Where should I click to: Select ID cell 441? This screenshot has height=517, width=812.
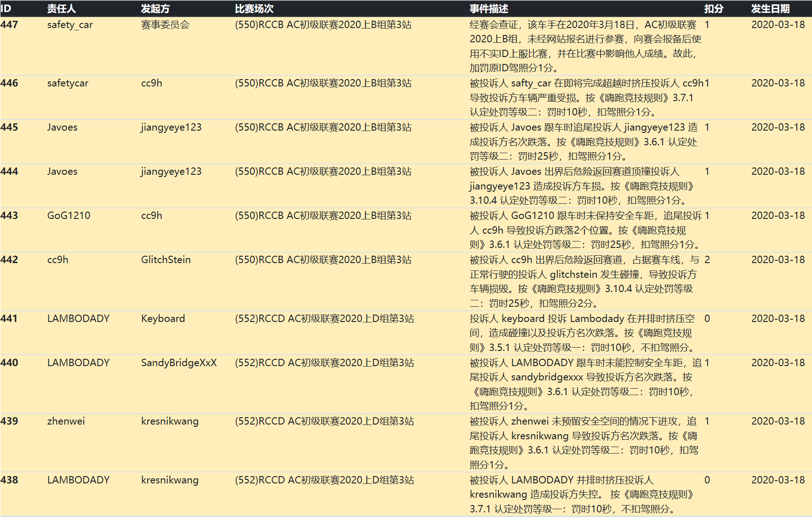pyautogui.click(x=9, y=319)
